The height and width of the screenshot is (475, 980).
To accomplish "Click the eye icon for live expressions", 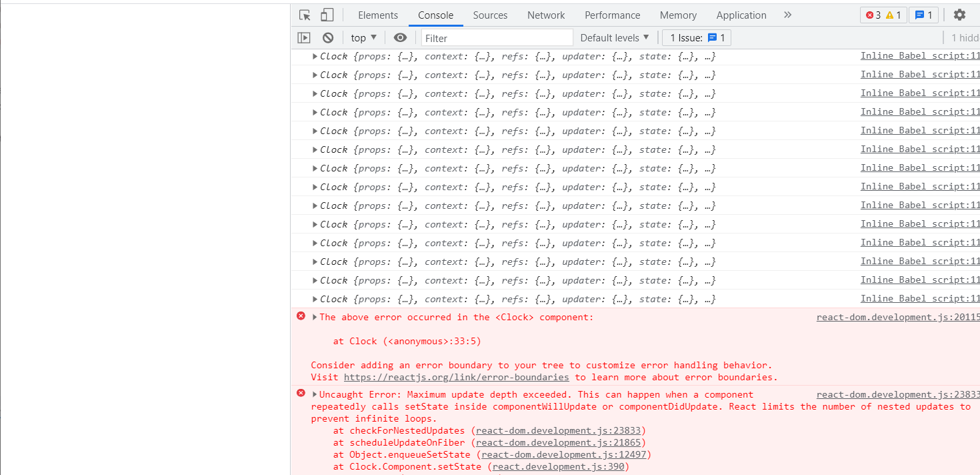I will tap(400, 38).
